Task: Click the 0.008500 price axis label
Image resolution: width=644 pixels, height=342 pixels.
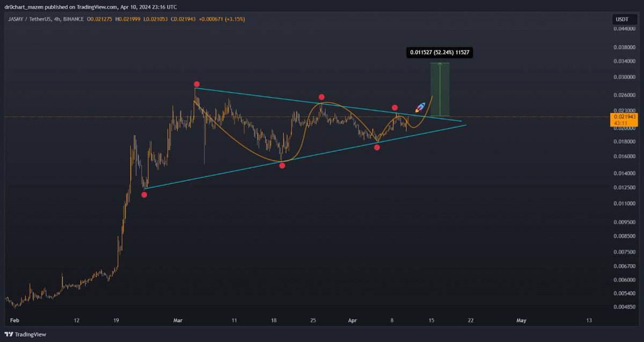Action: 624,235
